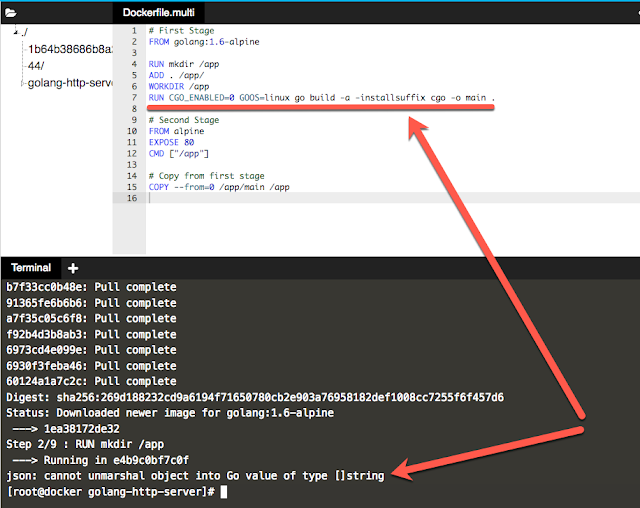Click the '# First Stage' comment line
Image resolution: width=640 pixels, height=508 pixels.
[181, 31]
